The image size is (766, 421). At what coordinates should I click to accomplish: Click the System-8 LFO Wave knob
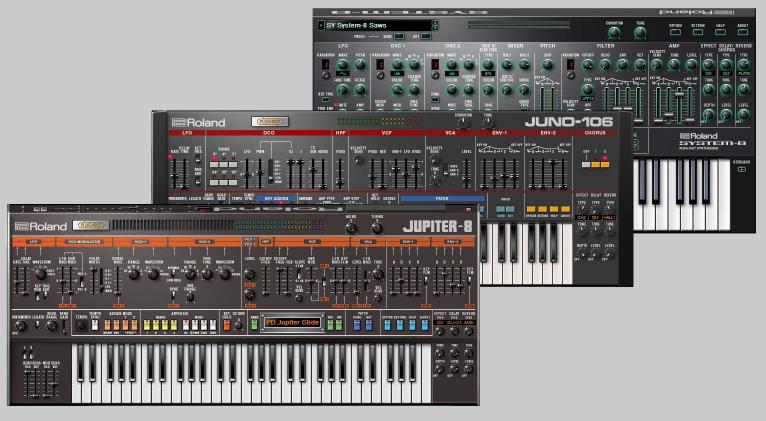coord(342,64)
